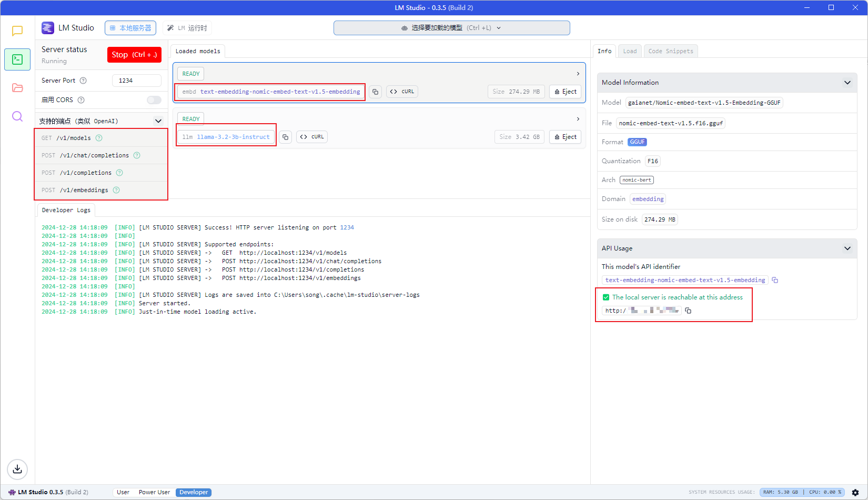Click the LM Studio 0.3.5 version label
This screenshot has width=868, height=500.
(x=48, y=492)
